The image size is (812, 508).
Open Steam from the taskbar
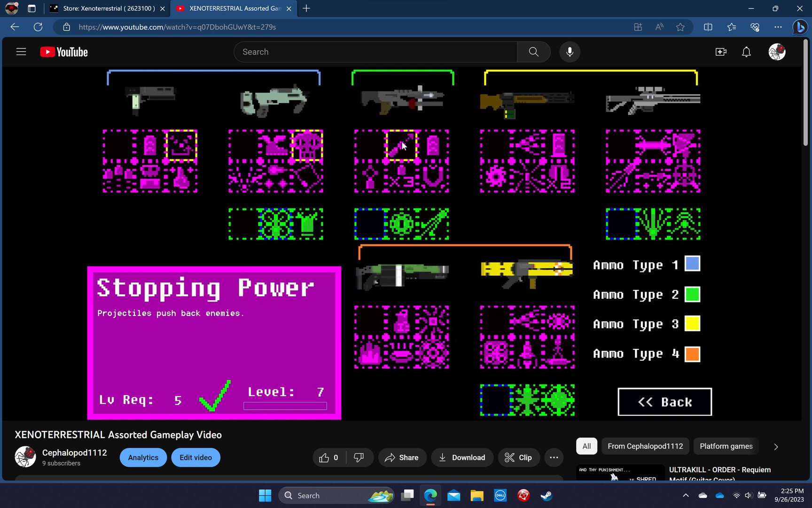[546, 495]
